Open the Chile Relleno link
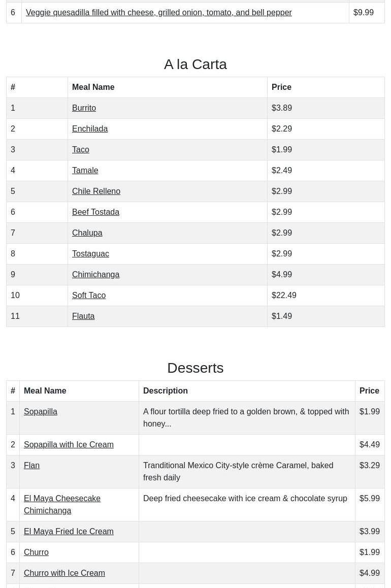Image resolution: width=391 pixels, height=588 pixels. (x=96, y=191)
